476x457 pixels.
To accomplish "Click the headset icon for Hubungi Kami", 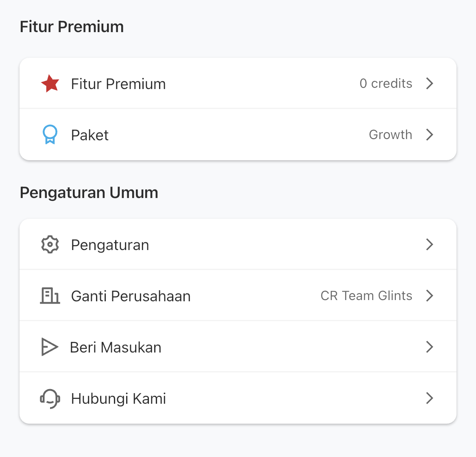I will click(x=50, y=398).
